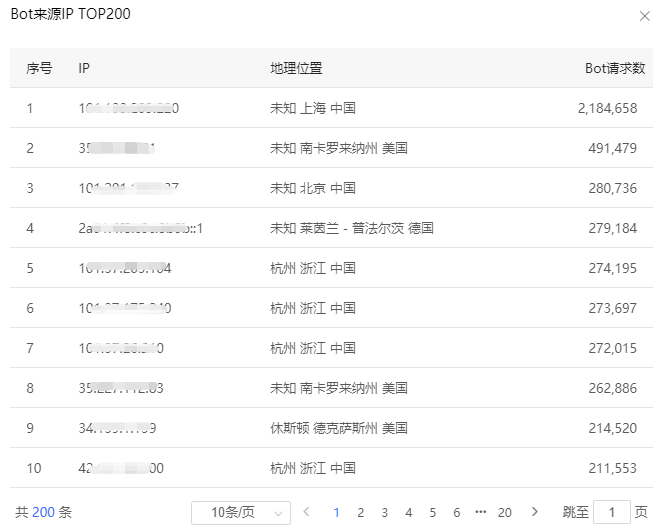Select location 莱茵兰 - 普法尔茨 德国
The width and height of the screenshot is (663, 531).
[x=352, y=228]
